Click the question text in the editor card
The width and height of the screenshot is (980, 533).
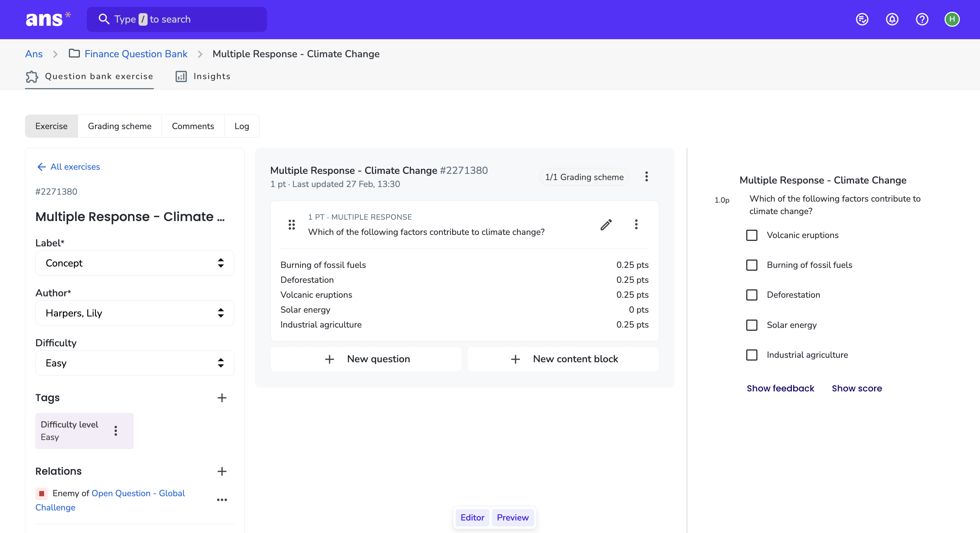tap(426, 232)
